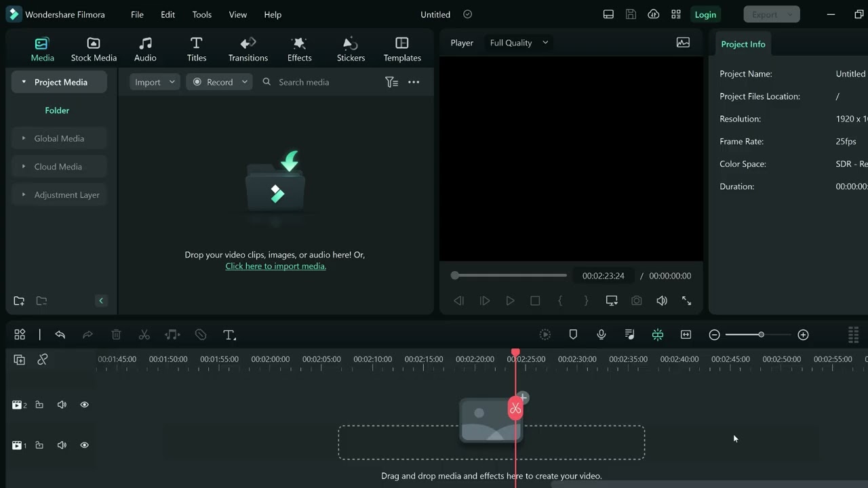Viewport: 868px width, 488px height.
Task: Open the Titles tab
Action: click(x=197, y=49)
